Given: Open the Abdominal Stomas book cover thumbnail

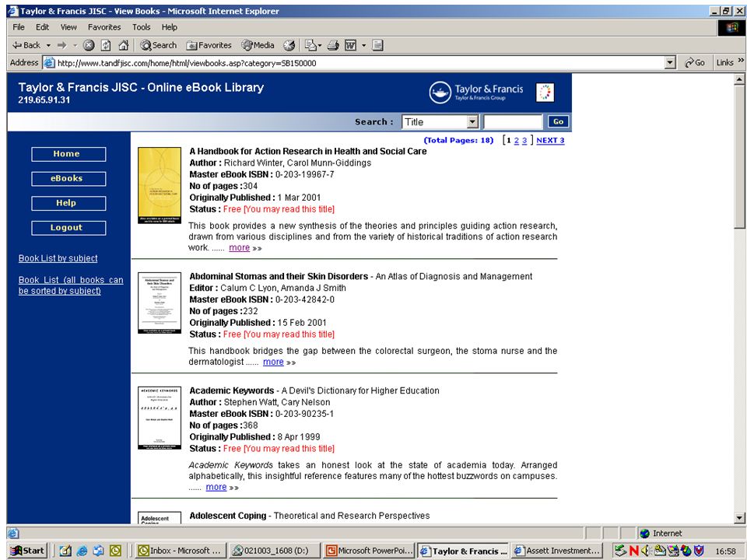Looking at the screenshot, I should [x=159, y=303].
